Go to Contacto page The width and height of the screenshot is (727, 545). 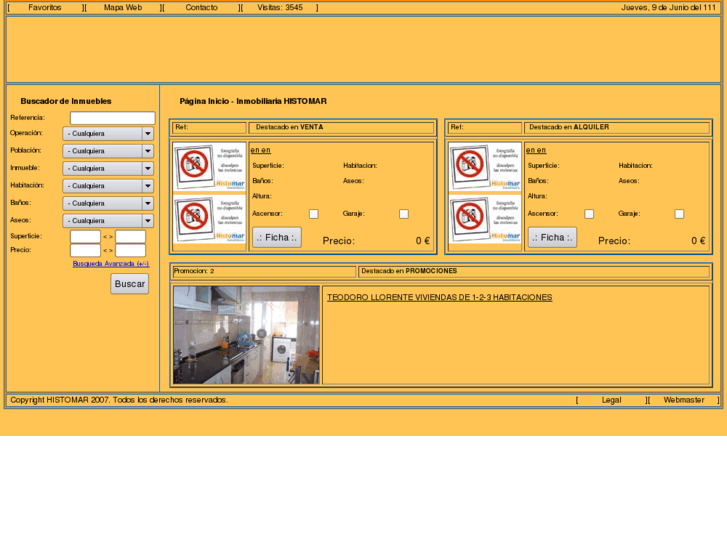click(201, 7)
